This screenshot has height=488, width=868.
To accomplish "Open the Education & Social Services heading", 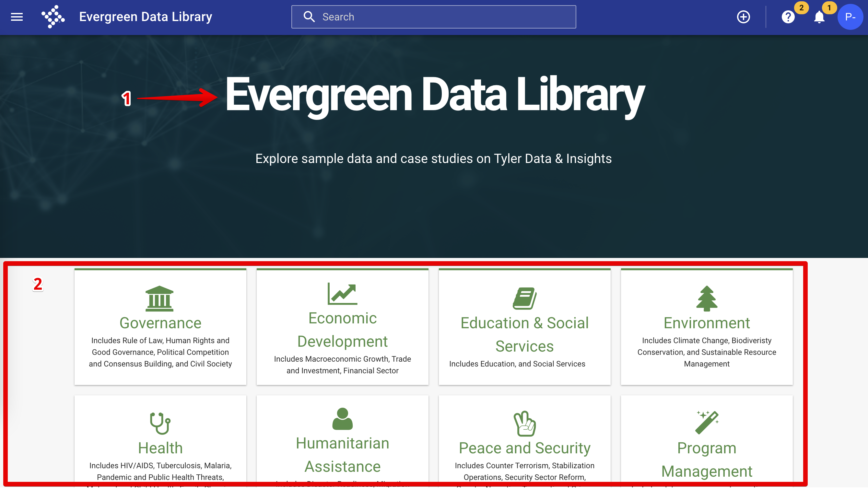I will point(525,335).
